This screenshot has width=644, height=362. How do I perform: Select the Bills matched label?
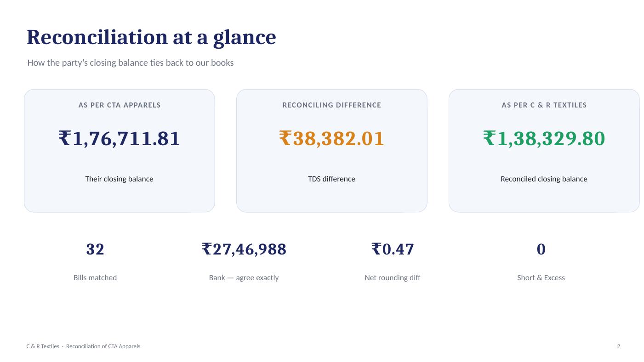[x=95, y=278]
